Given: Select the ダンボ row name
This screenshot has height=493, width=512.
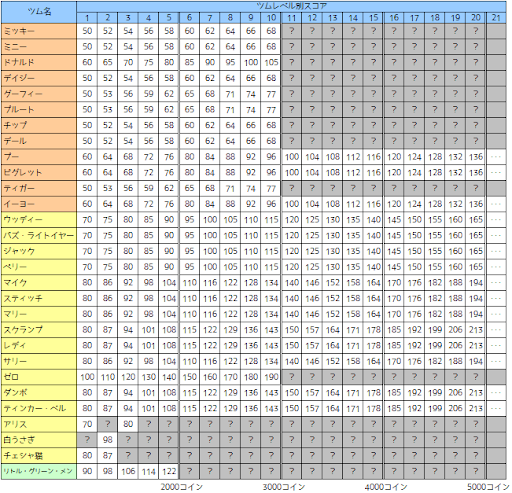Looking at the screenshot, I should 39,393.
